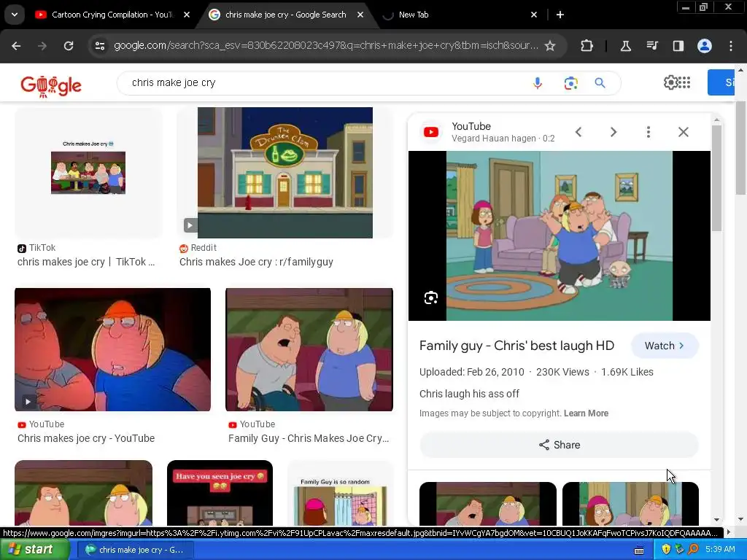Click the browser back arrow

[x=16, y=46]
